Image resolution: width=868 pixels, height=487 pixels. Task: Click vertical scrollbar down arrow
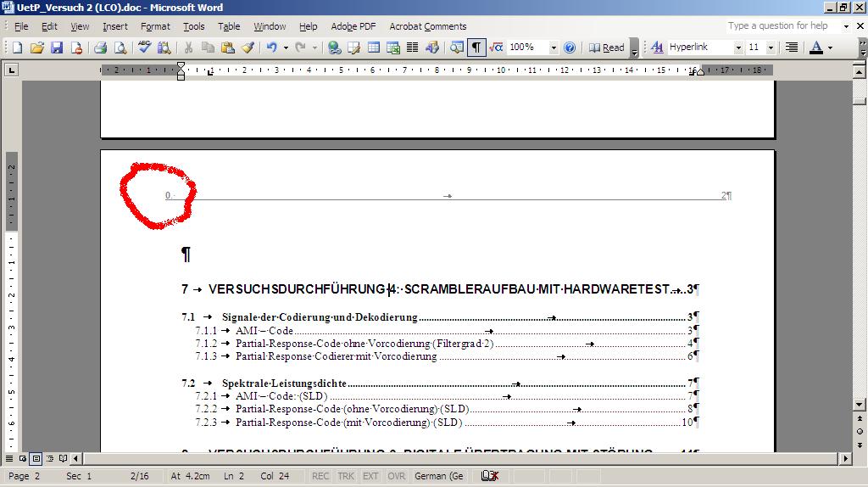coord(860,405)
